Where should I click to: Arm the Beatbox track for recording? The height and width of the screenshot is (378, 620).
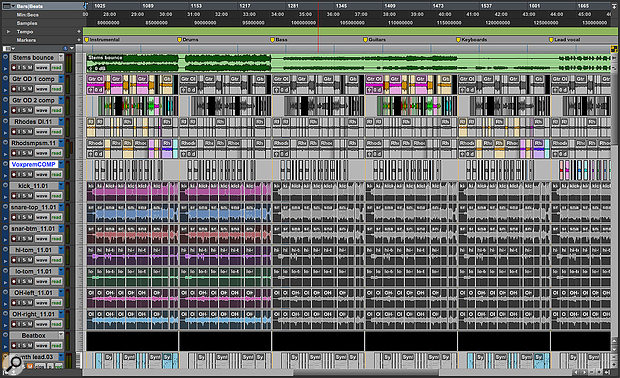(14, 345)
